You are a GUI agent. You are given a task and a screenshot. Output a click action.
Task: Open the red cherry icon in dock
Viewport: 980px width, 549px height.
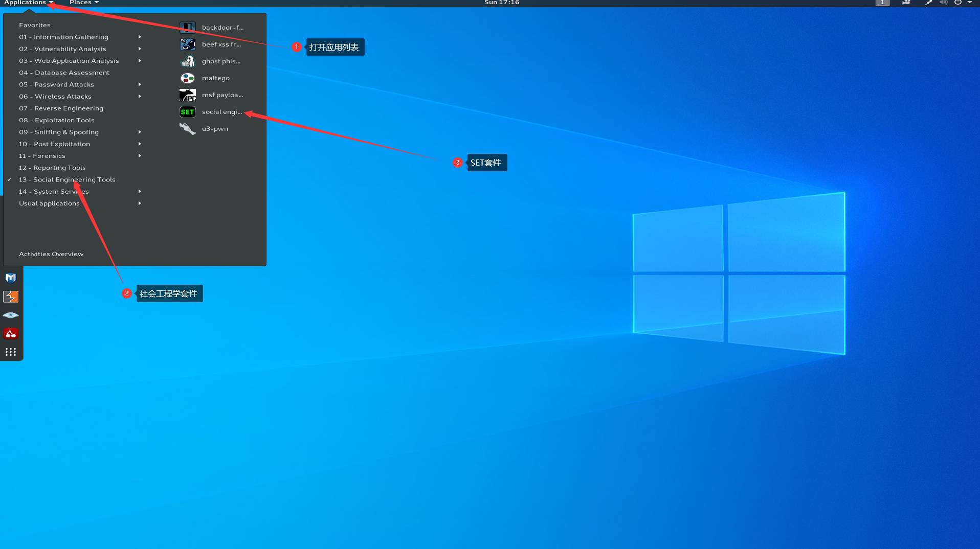pyautogui.click(x=11, y=334)
